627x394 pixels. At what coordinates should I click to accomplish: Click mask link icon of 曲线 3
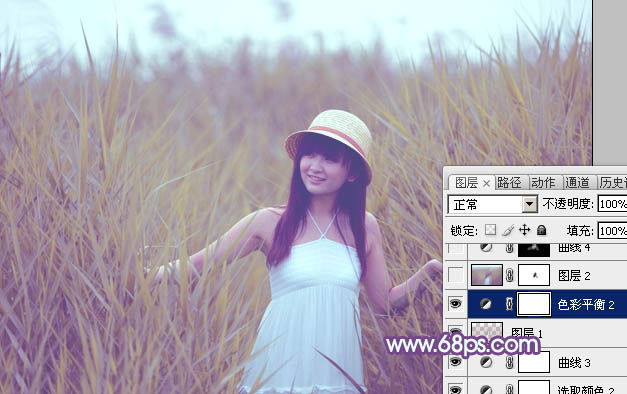(x=509, y=362)
